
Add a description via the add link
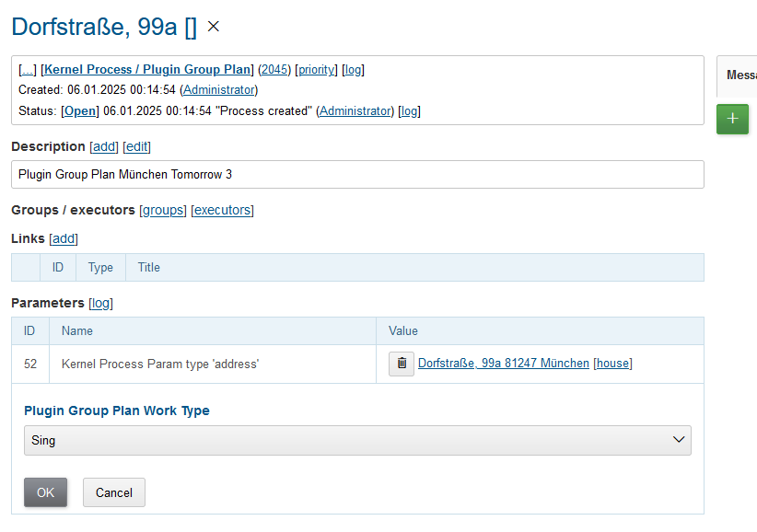(104, 146)
